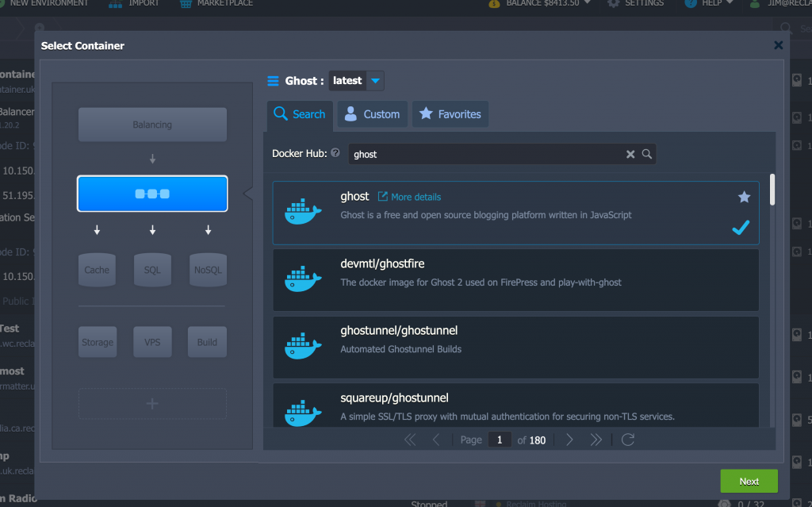The image size is (812, 507).
Task: Select the Balancing layer block
Action: coord(152,125)
